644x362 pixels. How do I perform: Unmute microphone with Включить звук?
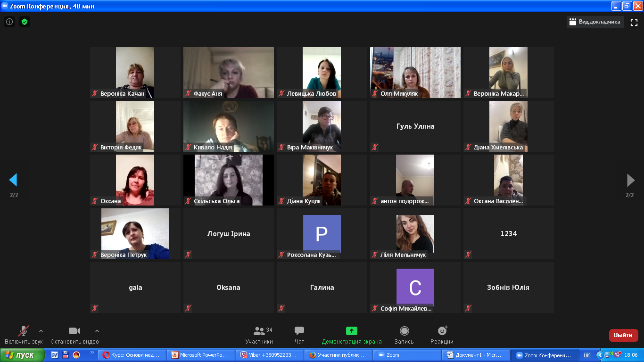coord(23,335)
